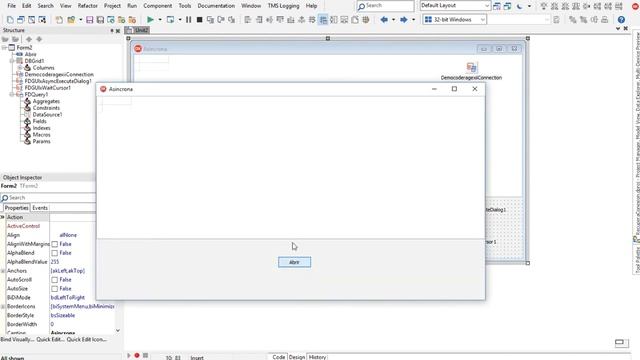Click the black Stop program icon

pos(199,20)
